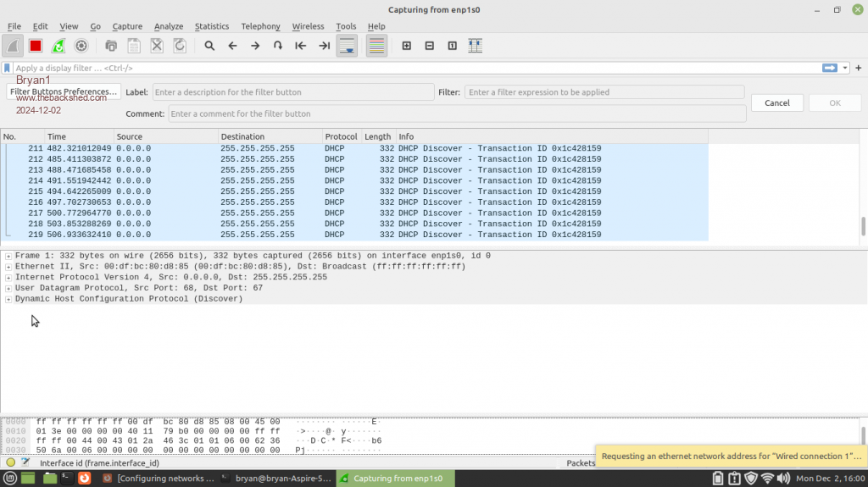Screen dimensions: 868x487
Task: Jump to the last packet
Action: click(x=324, y=46)
